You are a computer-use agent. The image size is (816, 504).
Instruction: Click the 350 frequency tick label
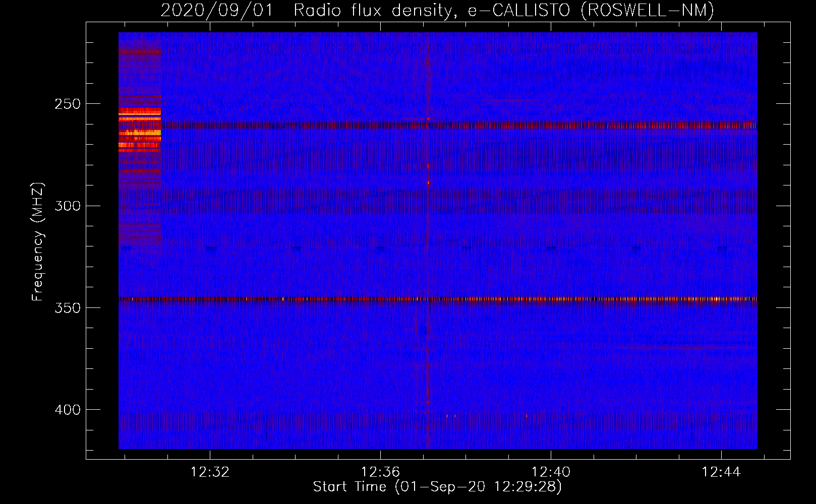pyautogui.click(x=68, y=308)
